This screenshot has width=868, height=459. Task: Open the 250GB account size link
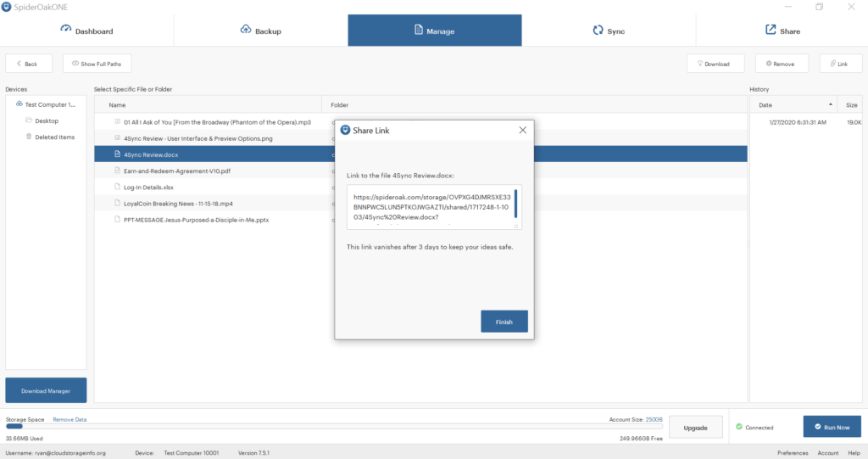coord(654,420)
